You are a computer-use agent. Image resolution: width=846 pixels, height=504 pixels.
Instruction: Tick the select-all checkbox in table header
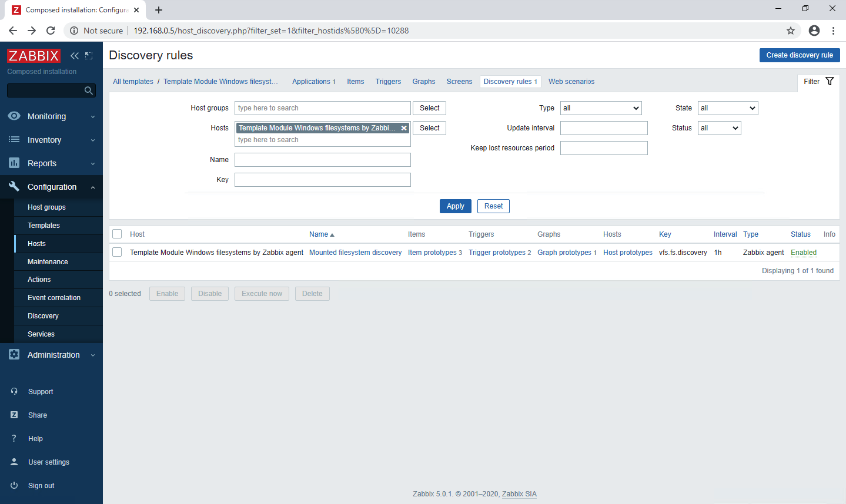[x=117, y=234]
